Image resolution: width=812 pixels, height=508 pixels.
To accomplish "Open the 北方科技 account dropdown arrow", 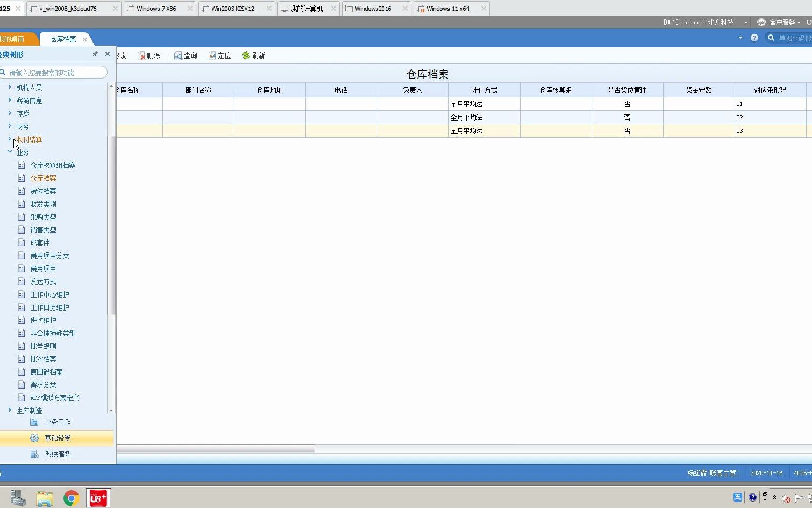I will point(746,23).
